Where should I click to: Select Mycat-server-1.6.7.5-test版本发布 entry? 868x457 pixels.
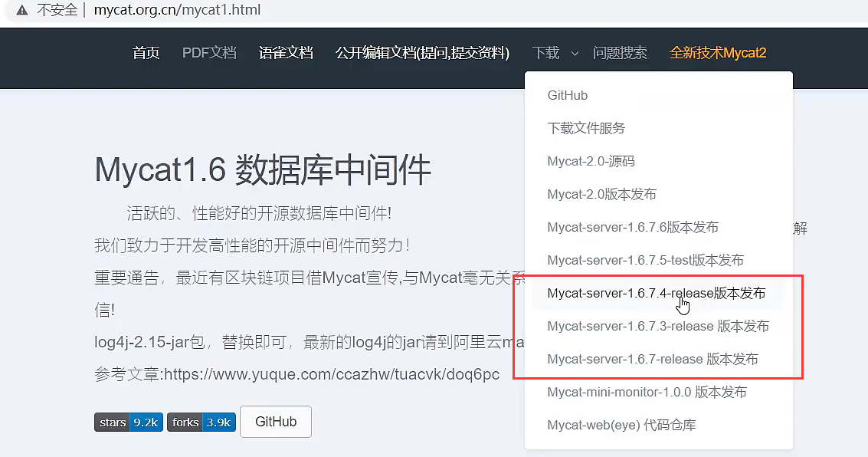pyautogui.click(x=659, y=260)
